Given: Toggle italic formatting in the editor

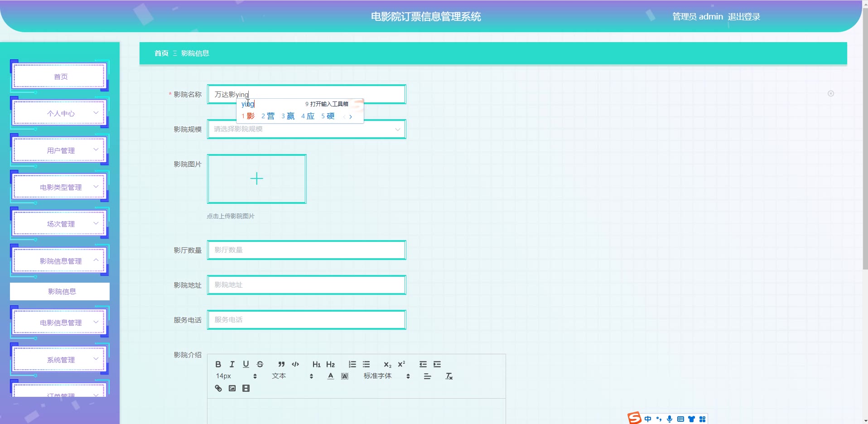Looking at the screenshot, I should pos(232,364).
